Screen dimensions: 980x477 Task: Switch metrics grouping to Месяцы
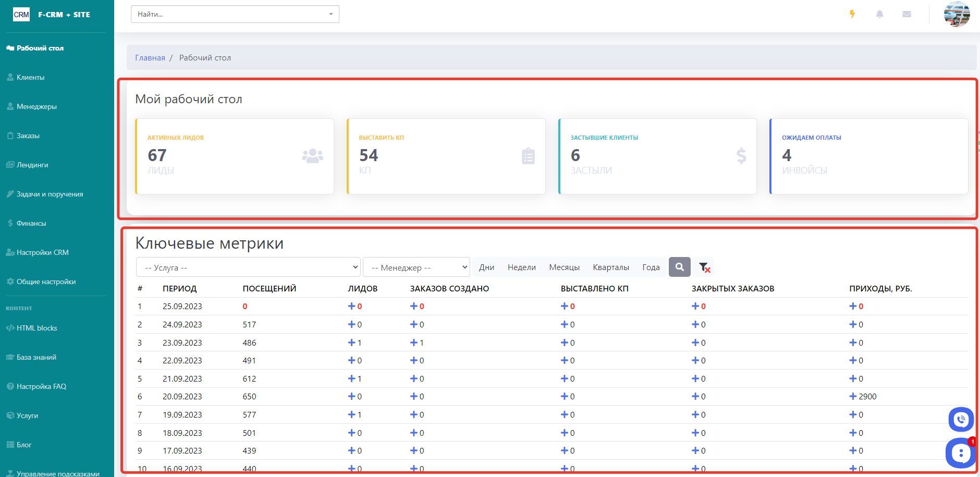pos(564,267)
